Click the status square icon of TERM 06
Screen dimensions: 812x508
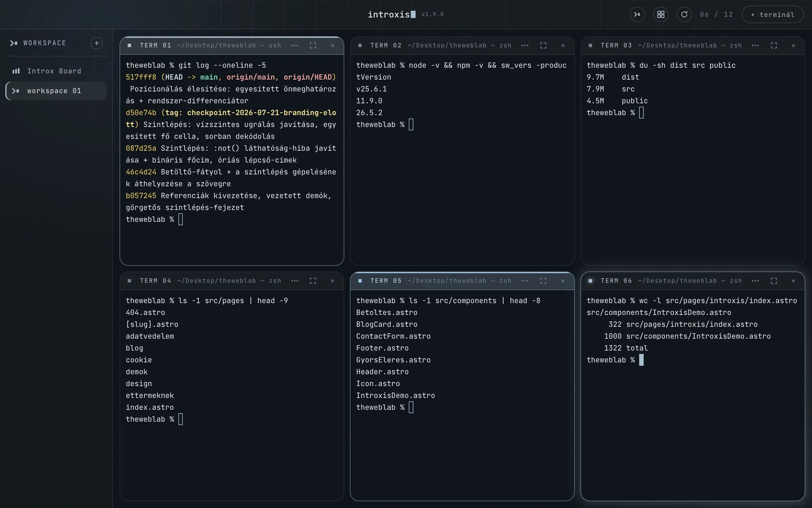click(x=590, y=281)
